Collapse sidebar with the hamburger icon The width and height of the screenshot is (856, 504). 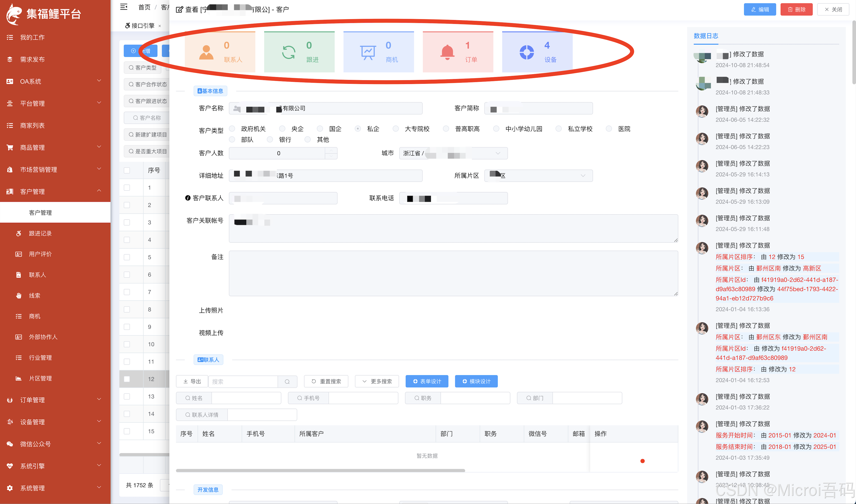click(124, 7)
